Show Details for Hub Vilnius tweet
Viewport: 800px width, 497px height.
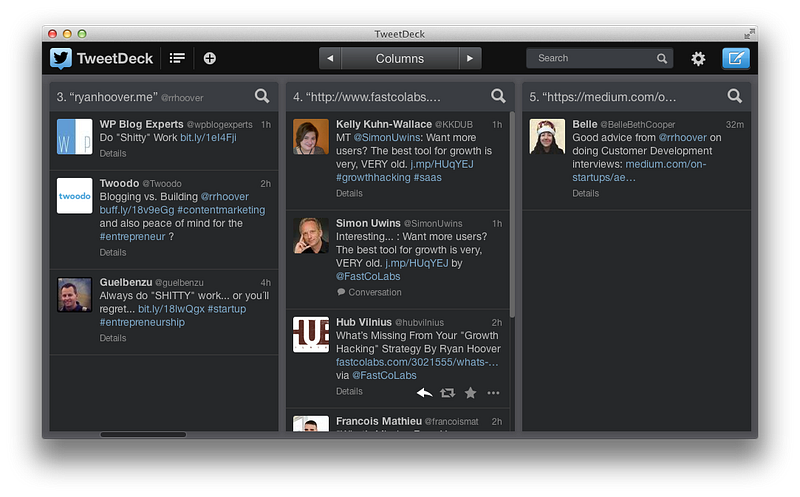pyautogui.click(x=349, y=391)
